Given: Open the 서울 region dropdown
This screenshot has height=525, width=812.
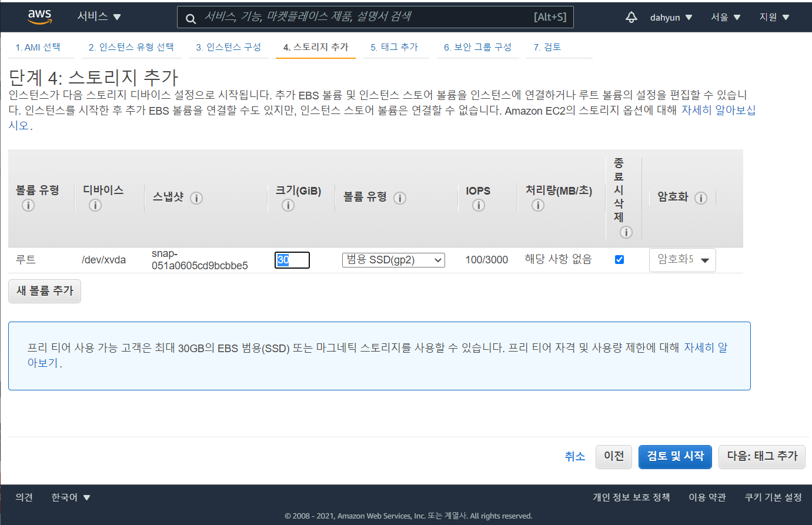Looking at the screenshot, I should click(726, 18).
